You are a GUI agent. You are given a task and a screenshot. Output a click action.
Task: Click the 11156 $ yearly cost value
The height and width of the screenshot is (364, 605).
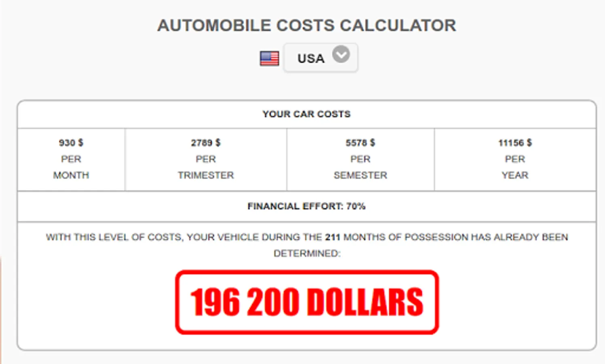(515, 143)
